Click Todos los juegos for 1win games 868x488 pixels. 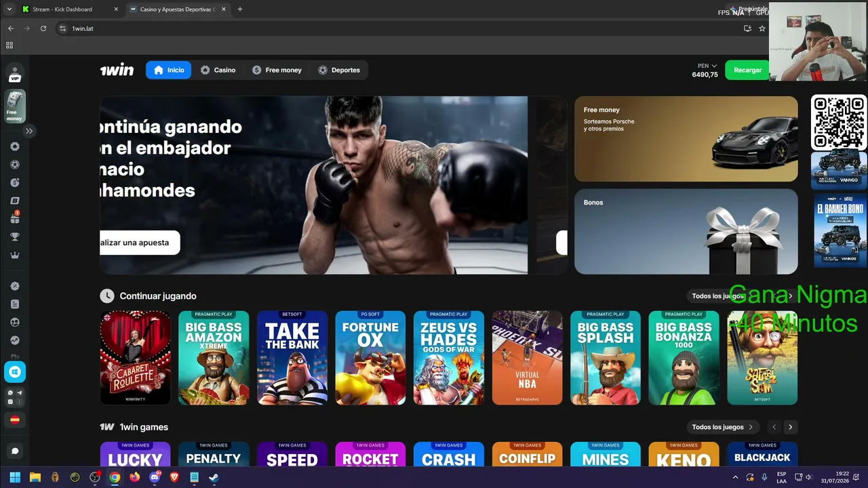click(x=722, y=427)
